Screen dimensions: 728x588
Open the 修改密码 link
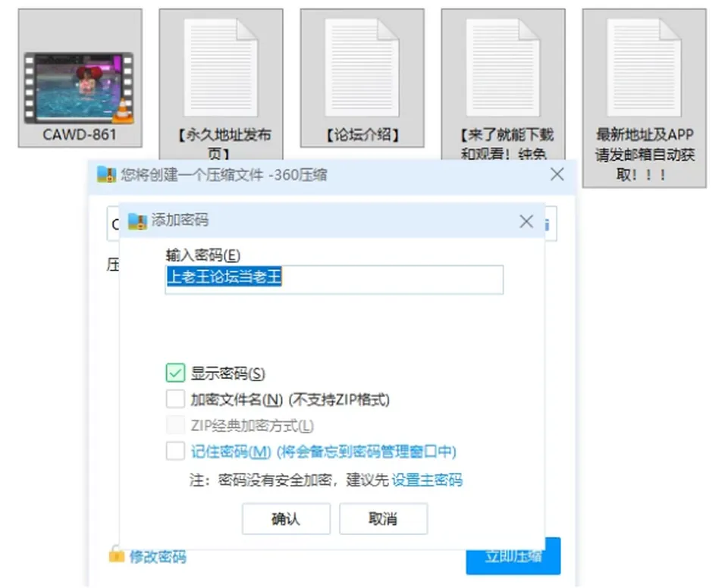[158, 556]
